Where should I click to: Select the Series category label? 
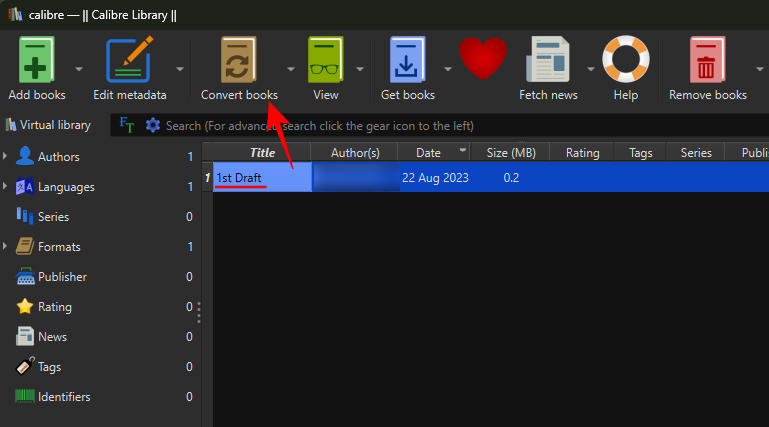53,217
